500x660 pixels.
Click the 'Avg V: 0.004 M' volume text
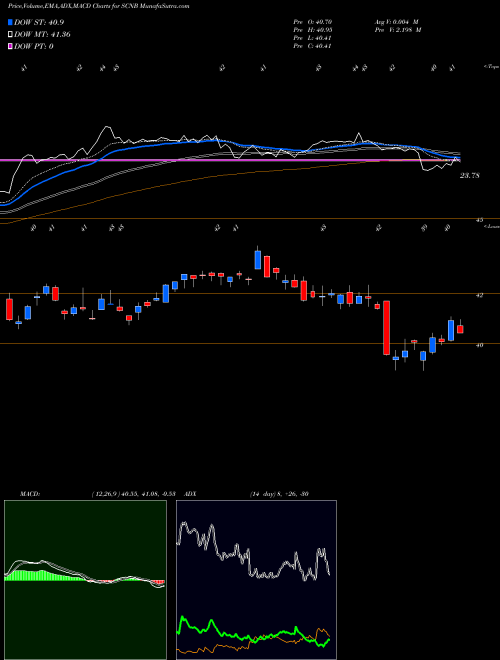[x=396, y=21]
